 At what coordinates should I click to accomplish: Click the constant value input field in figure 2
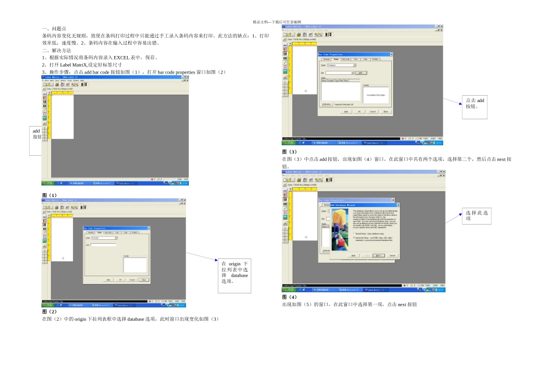(x=103, y=245)
